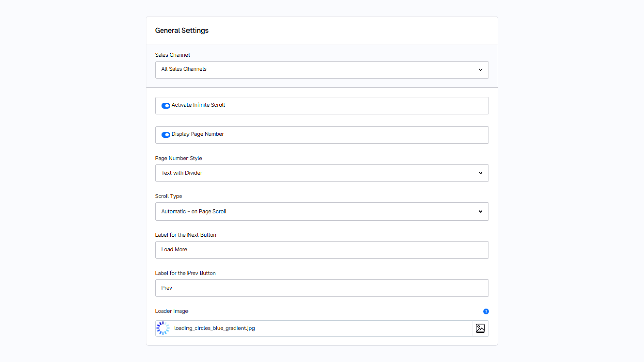644x362 pixels.
Task: Click the Loader Image help question mark icon
Action: coord(486,312)
